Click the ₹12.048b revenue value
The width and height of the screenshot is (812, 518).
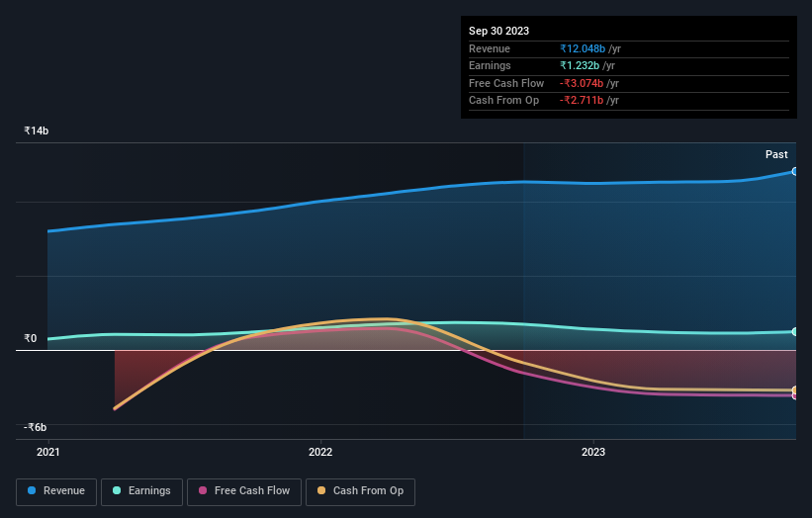pyautogui.click(x=583, y=48)
